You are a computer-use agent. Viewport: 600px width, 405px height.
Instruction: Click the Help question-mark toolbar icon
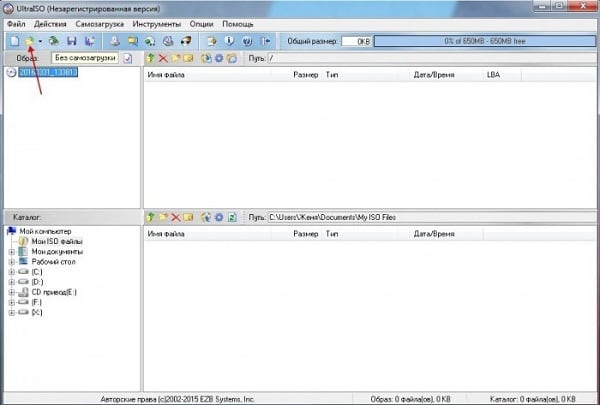click(x=247, y=41)
